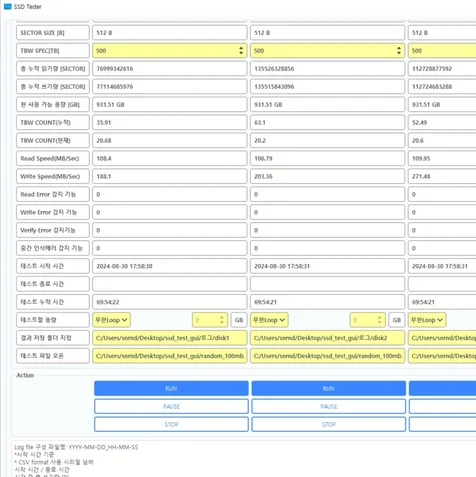Stop the second disk test
Screen dimensions: 476x477
pos(329,424)
